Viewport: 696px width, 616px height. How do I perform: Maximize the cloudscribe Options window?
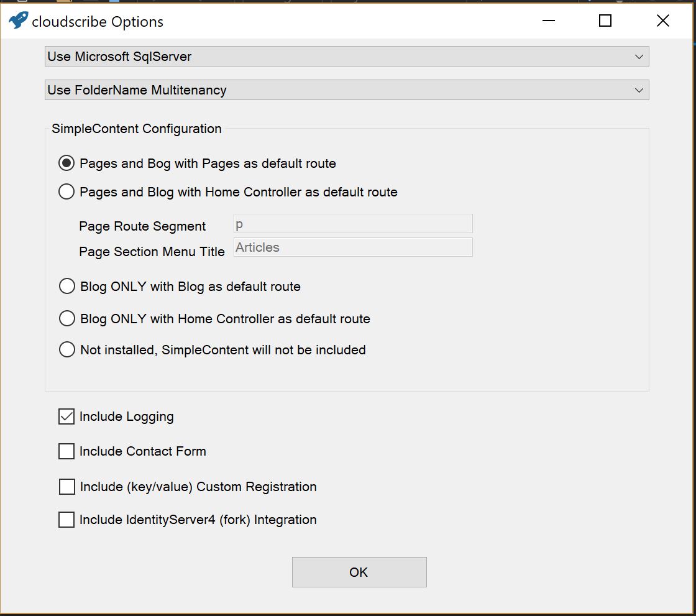(605, 21)
